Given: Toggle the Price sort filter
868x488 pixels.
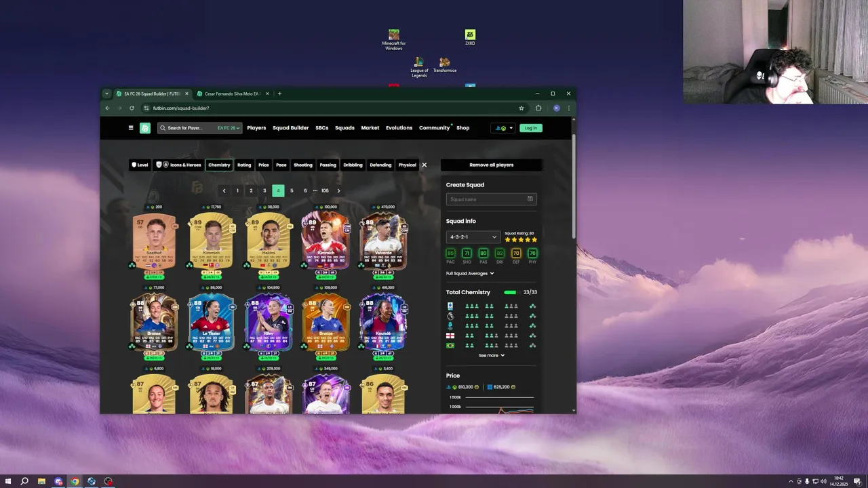Looking at the screenshot, I should click(264, 165).
